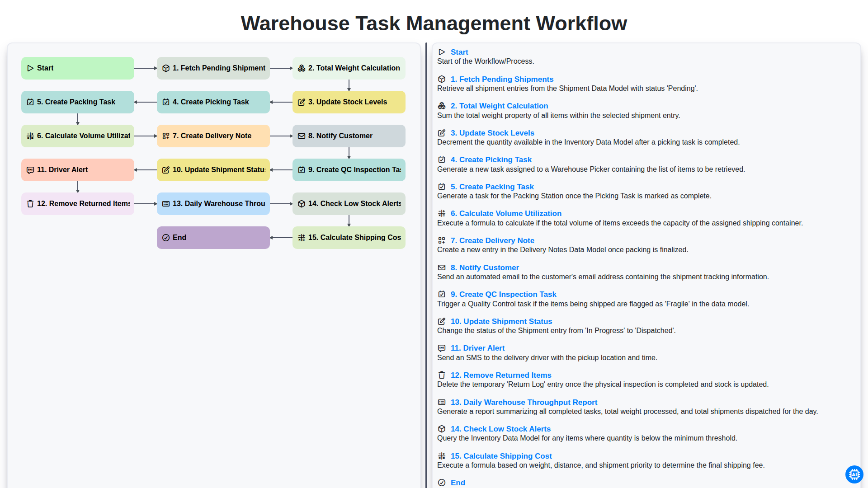Click the envelope icon in Notify Customer node
This screenshot has width=868, height=488.
tap(302, 136)
